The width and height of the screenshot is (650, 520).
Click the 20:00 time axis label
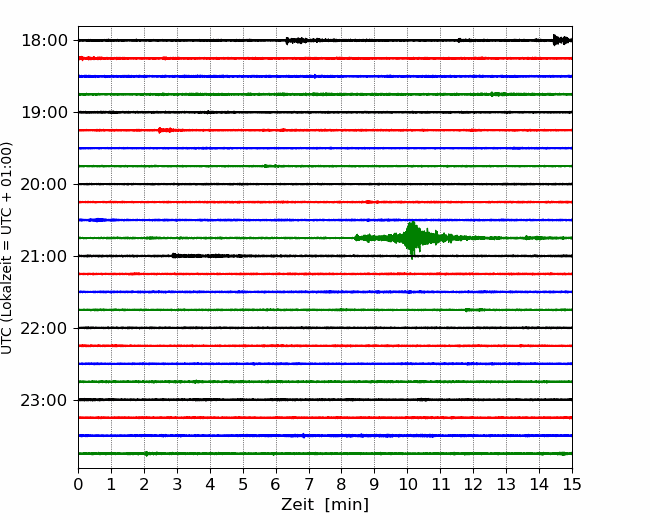44,185
